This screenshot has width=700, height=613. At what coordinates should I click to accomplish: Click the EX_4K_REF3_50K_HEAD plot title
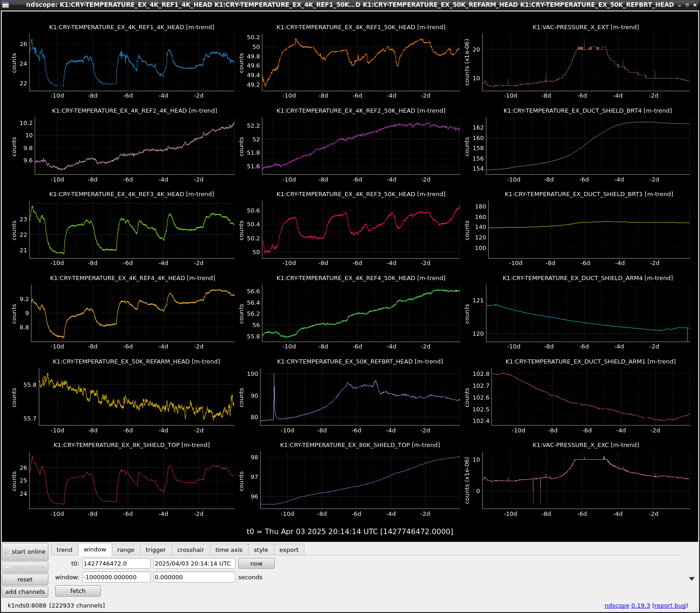(x=361, y=194)
